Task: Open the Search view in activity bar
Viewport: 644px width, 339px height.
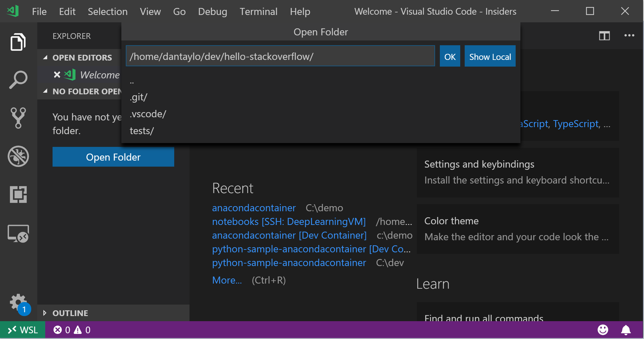Action: (18, 80)
